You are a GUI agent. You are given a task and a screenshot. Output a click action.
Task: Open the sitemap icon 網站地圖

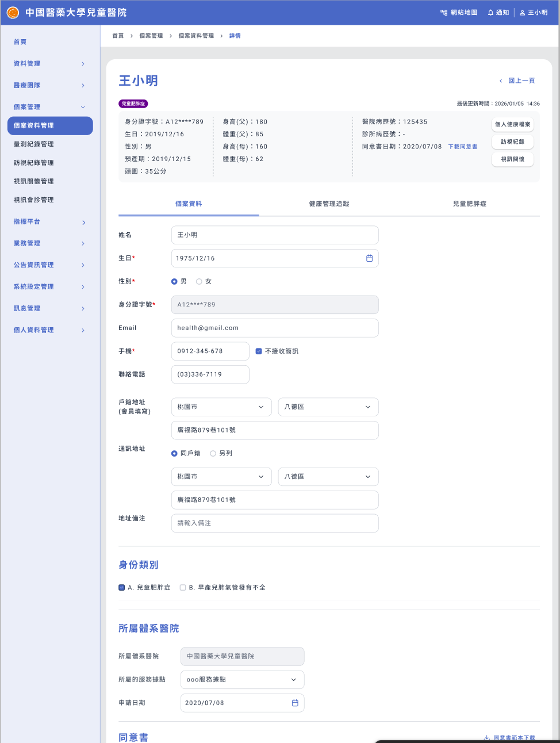coord(444,13)
